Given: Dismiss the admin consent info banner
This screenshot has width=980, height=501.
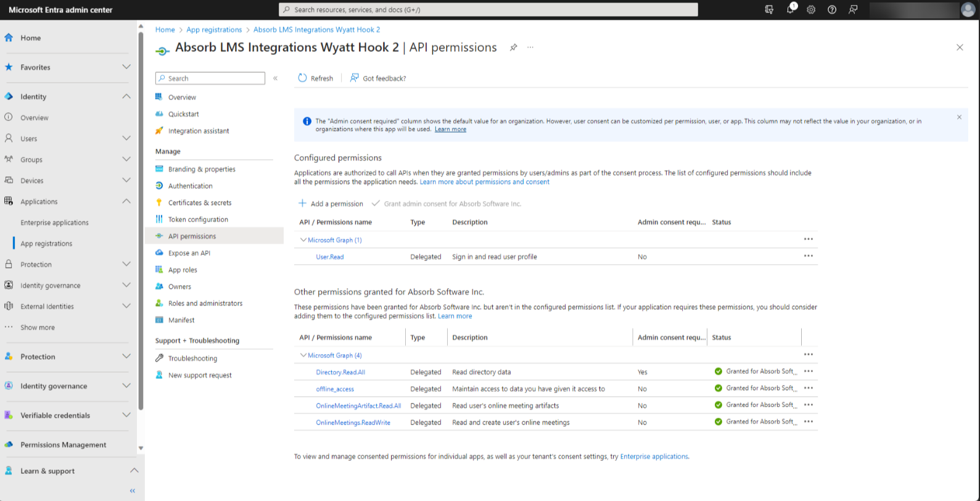Looking at the screenshot, I should point(959,117).
